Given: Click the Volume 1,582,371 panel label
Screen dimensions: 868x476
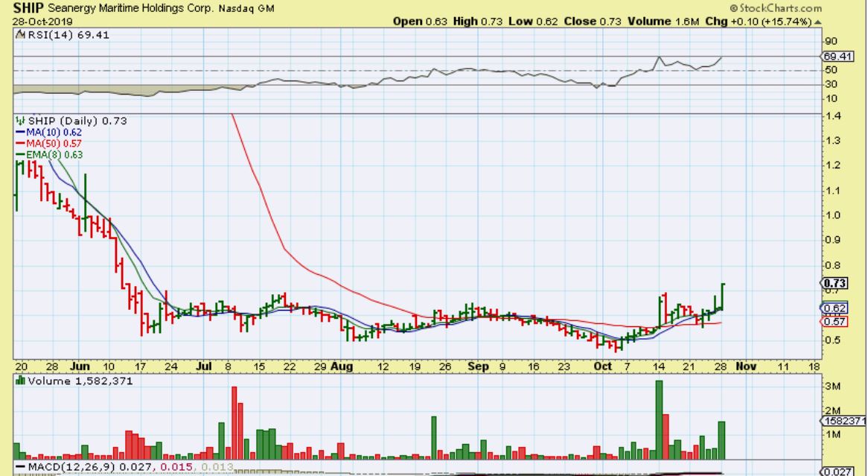Looking at the screenshot, I should click(80, 381).
